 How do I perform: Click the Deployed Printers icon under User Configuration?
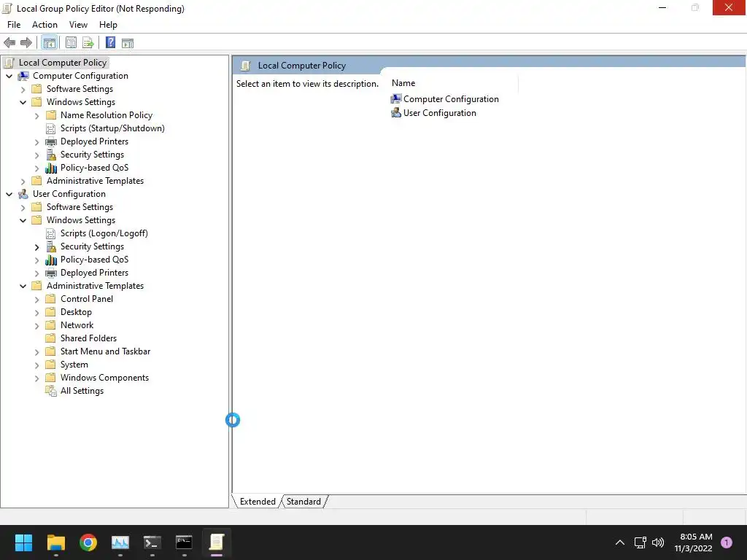click(x=50, y=273)
